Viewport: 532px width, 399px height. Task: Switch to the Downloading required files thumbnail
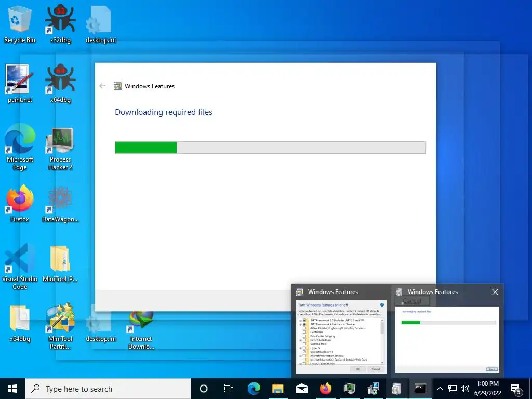[x=447, y=339]
